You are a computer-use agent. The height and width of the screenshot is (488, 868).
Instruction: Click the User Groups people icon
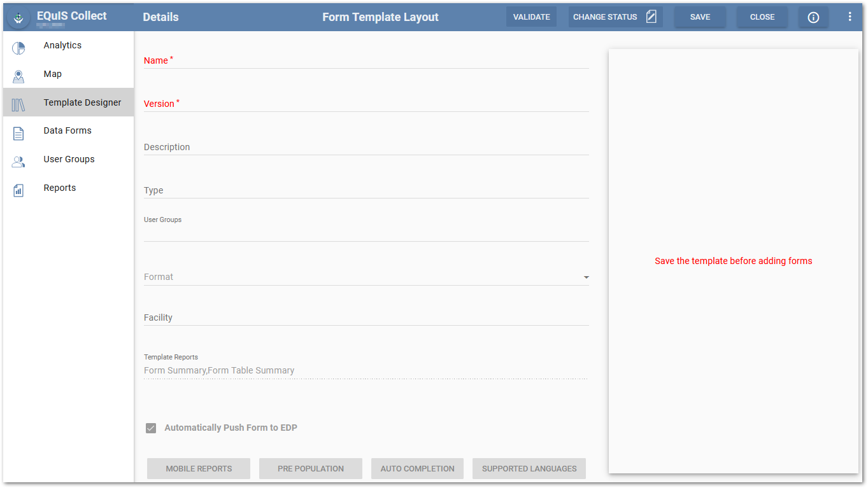[x=18, y=159]
